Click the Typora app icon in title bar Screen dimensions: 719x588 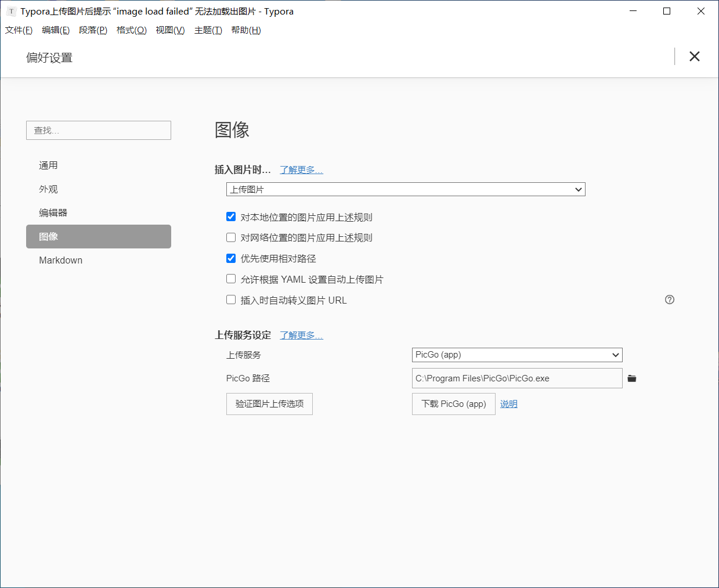coord(11,11)
